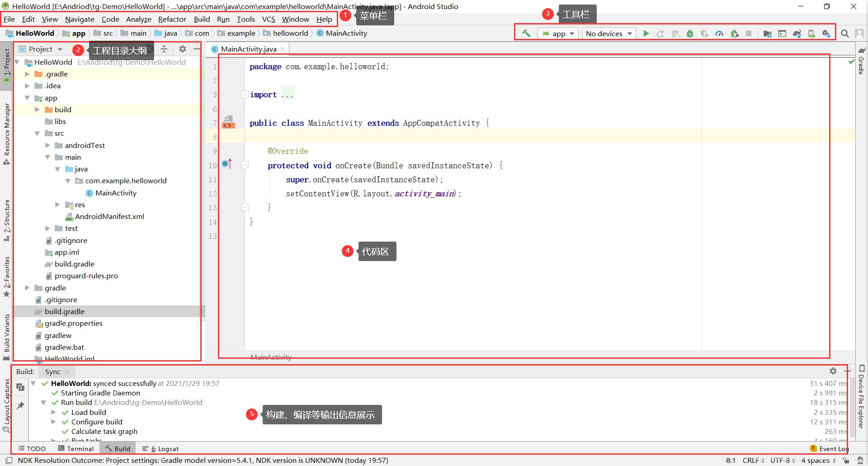Toggle the 1: Project side tool window
The height and width of the screenshot is (466, 868).
point(6,66)
